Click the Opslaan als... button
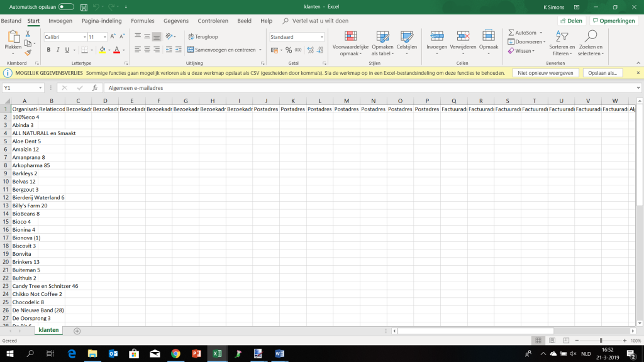 tap(602, 73)
